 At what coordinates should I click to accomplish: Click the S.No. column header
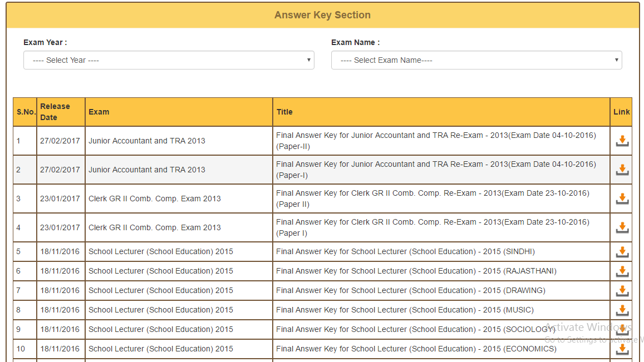[x=26, y=112]
